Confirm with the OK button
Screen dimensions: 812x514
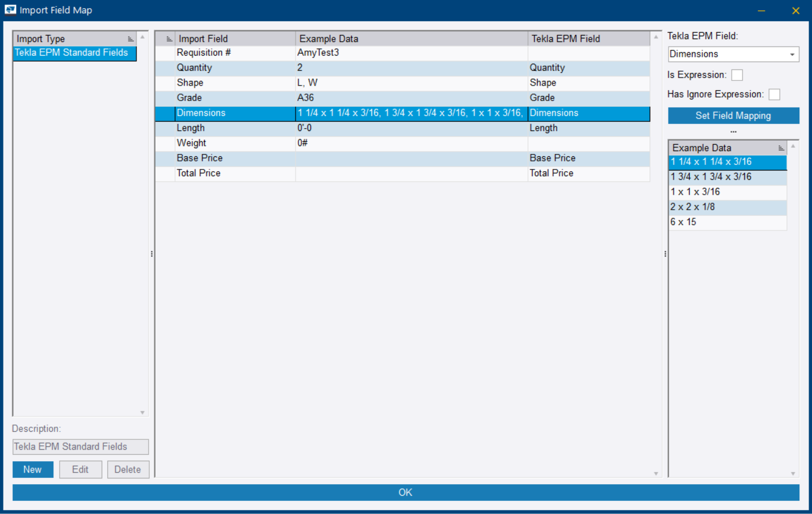(x=406, y=492)
